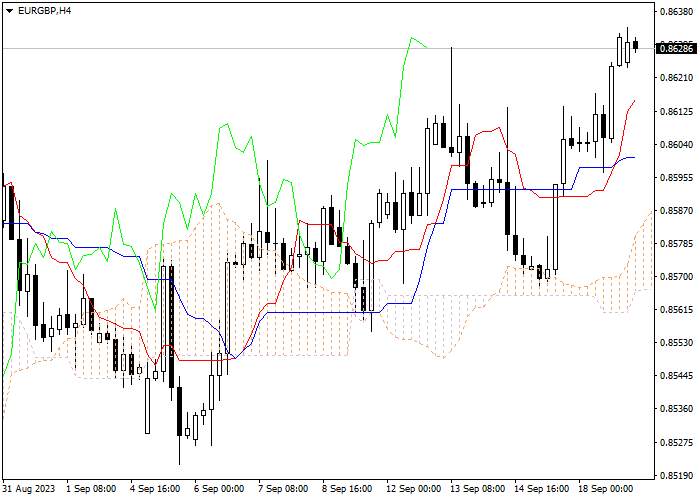Click the 0.85530 price scale label
The image size is (700, 500).
pyautogui.click(x=676, y=343)
